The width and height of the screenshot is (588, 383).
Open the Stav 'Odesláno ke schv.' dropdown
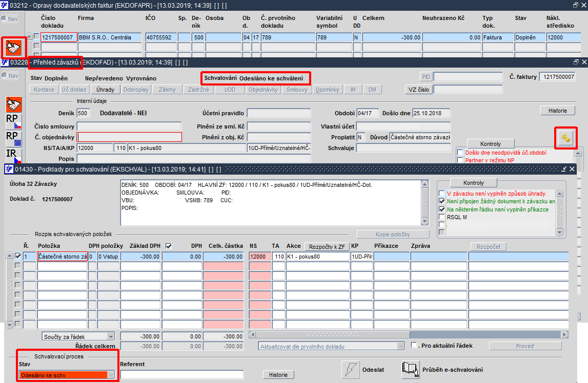[111, 375]
